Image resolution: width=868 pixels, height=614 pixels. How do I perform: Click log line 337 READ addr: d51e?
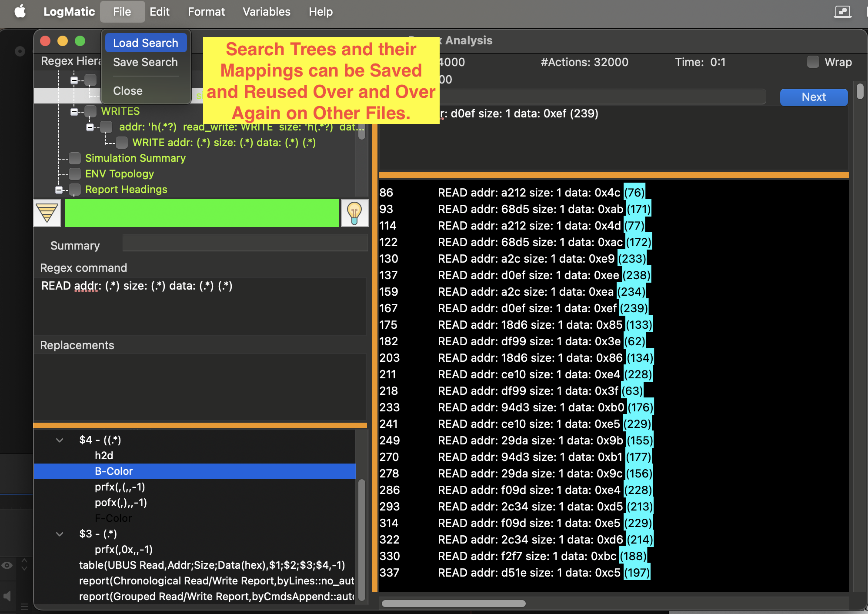pos(515,573)
